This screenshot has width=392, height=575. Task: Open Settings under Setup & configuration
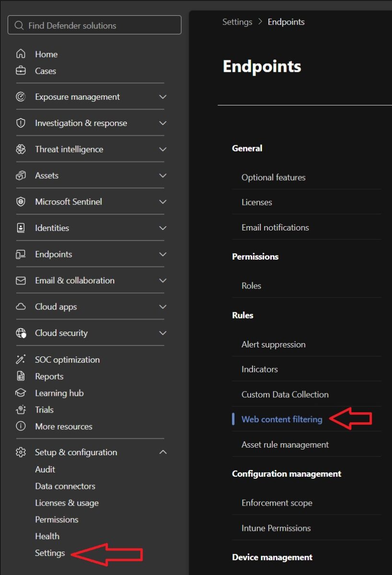50,553
